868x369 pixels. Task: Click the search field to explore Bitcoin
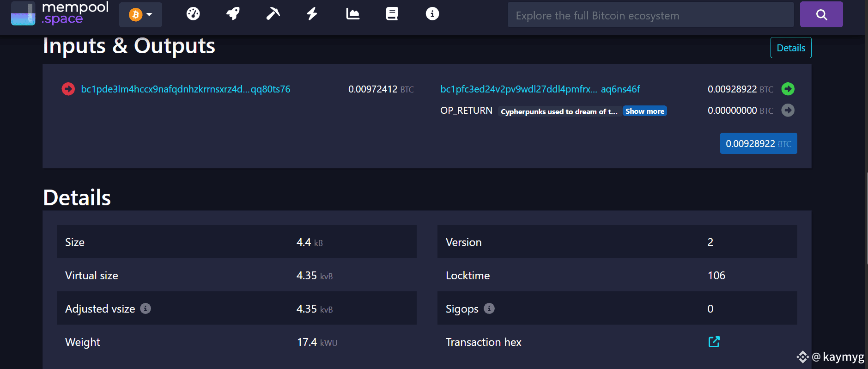coord(650,15)
